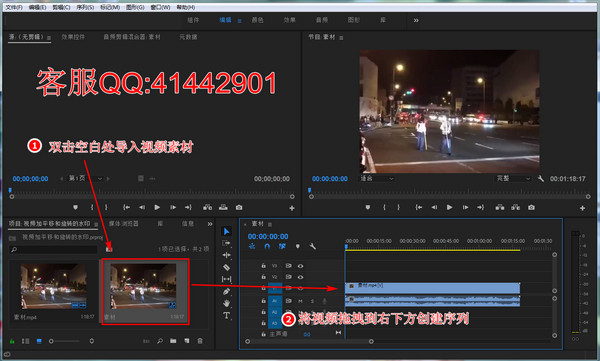Click Insert button in Source monitor
The image size is (600, 361).
207,207
